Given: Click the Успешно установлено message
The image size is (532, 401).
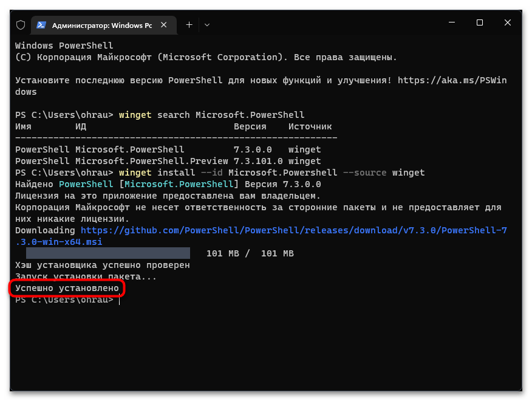Looking at the screenshot, I should coord(67,288).
